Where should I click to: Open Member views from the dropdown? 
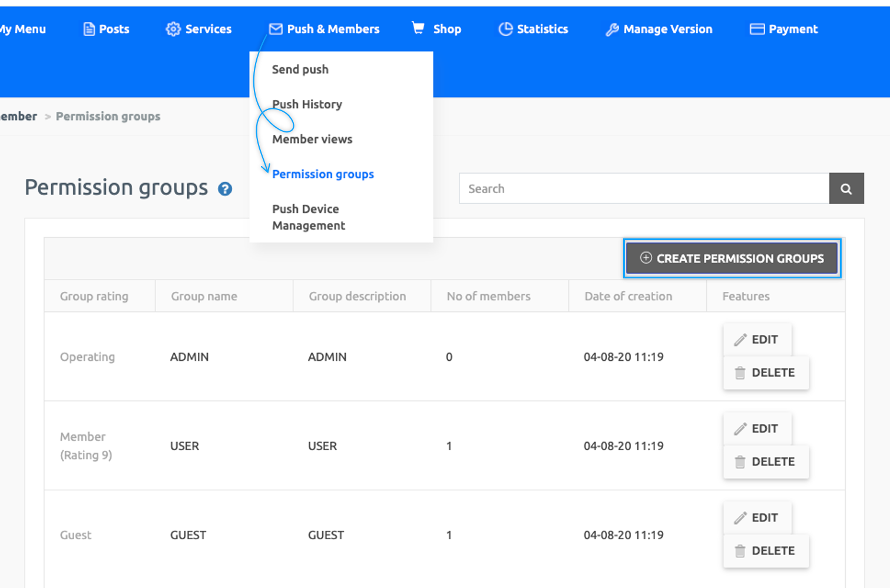pos(312,139)
